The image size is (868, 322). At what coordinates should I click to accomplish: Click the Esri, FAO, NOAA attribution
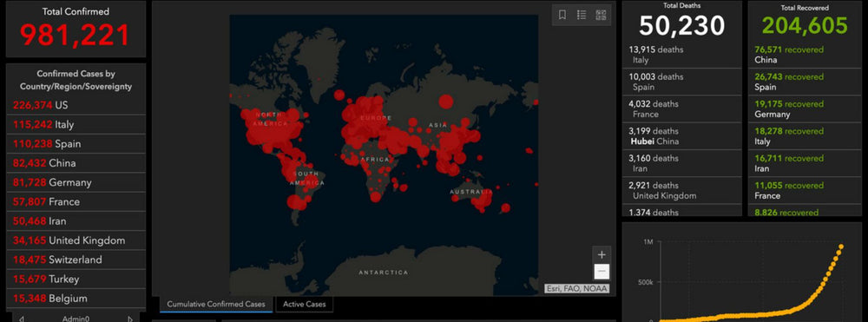coord(576,288)
